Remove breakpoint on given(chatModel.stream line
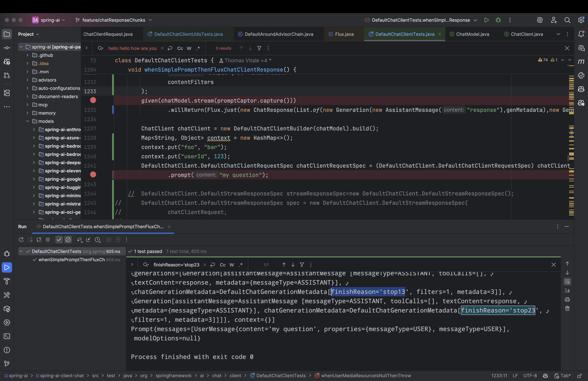Viewport: 588px width, 381px height. [93, 100]
